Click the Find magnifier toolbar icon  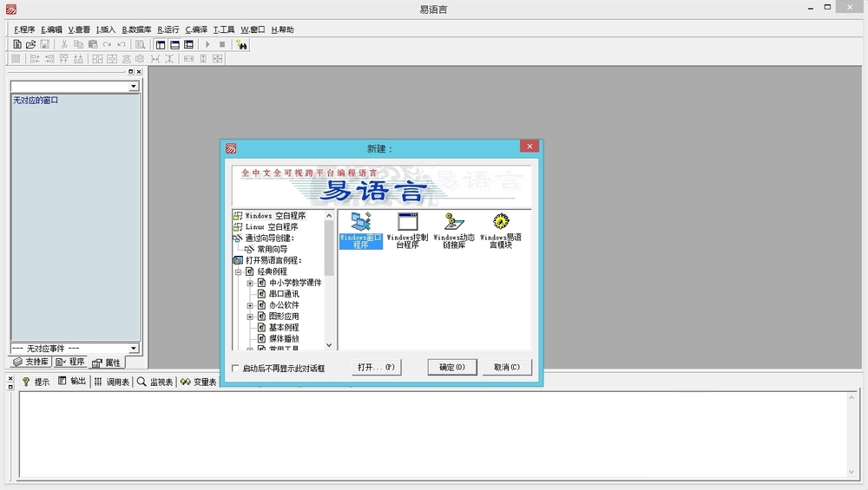coord(141,44)
